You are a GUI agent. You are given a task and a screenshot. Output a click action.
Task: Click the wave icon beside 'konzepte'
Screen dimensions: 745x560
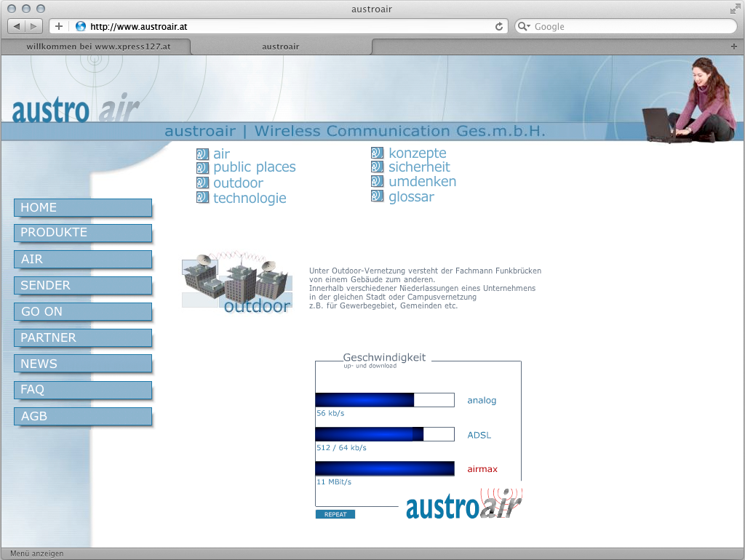pos(378,153)
